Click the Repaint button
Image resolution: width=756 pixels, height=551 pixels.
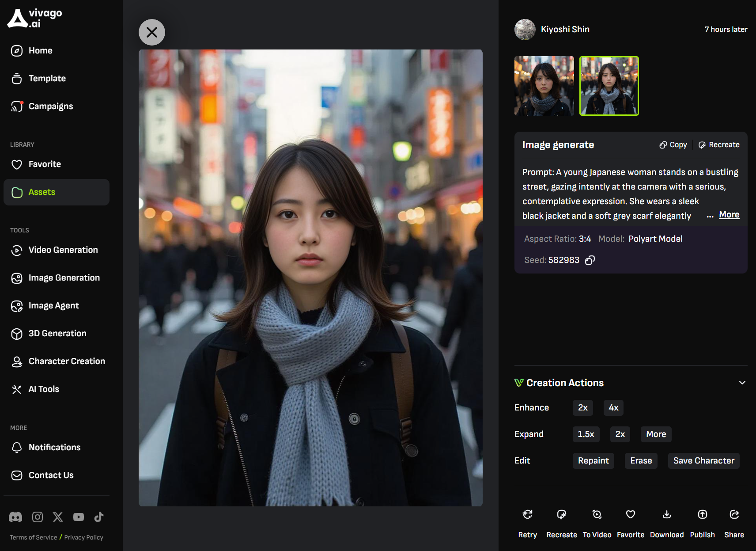tap(593, 461)
